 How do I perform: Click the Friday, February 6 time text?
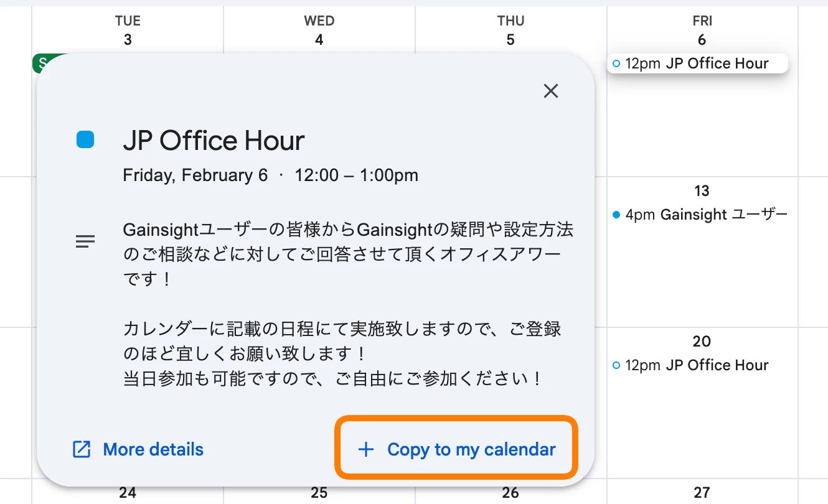(x=270, y=175)
